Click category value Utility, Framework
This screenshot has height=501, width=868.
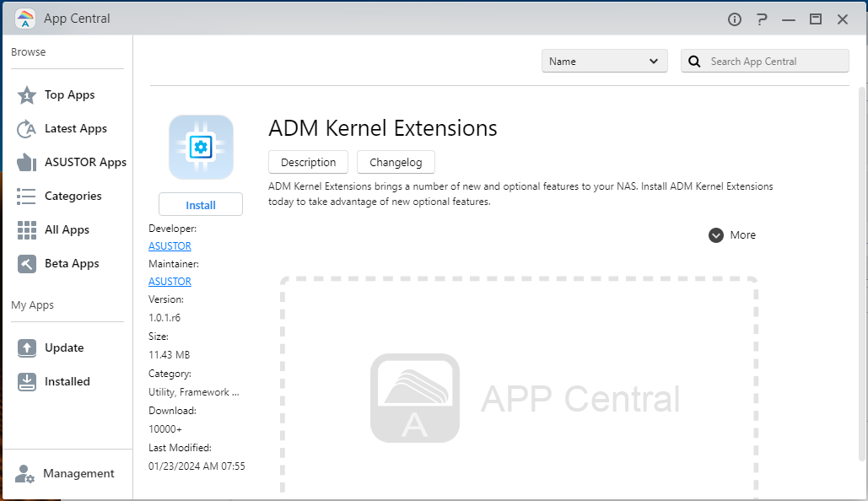[194, 392]
